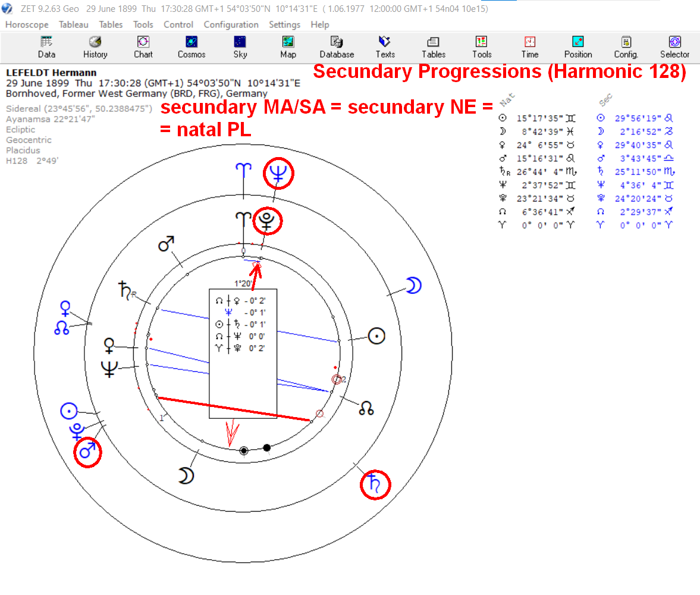The image size is (700, 595).
Task: Click the circled blue Saturn glyph
Action: [x=375, y=484]
